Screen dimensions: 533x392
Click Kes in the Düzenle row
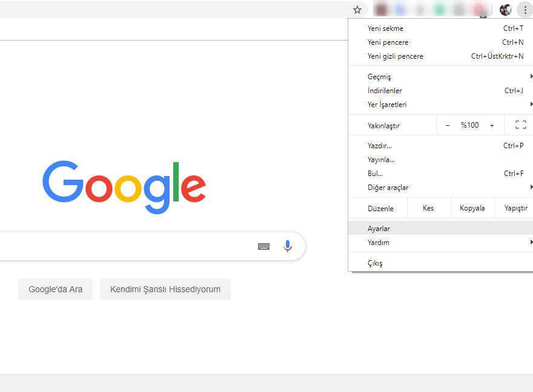[x=428, y=208]
